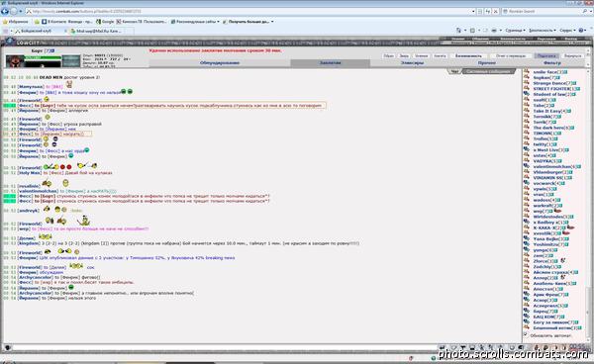Click the info icon next to Борт name
The image size is (594, 364).
click(x=52, y=50)
